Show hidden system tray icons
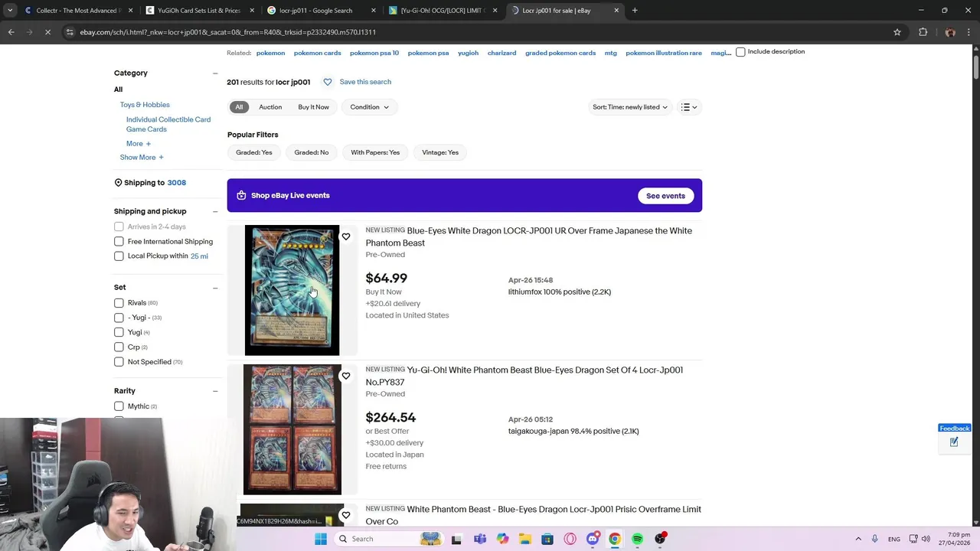Image resolution: width=980 pixels, height=551 pixels. click(x=857, y=539)
